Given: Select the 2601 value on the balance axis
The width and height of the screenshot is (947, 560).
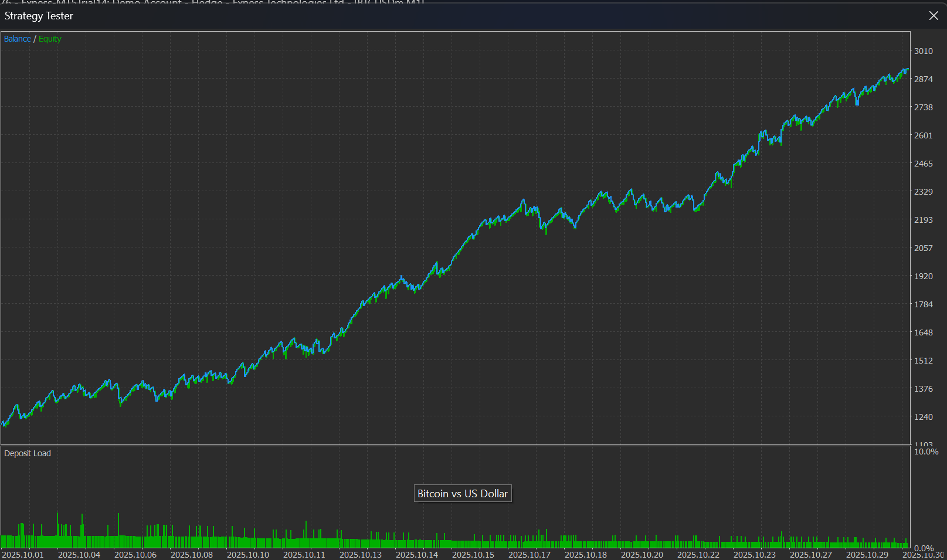Looking at the screenshot, I should click(x=924, y=135).
